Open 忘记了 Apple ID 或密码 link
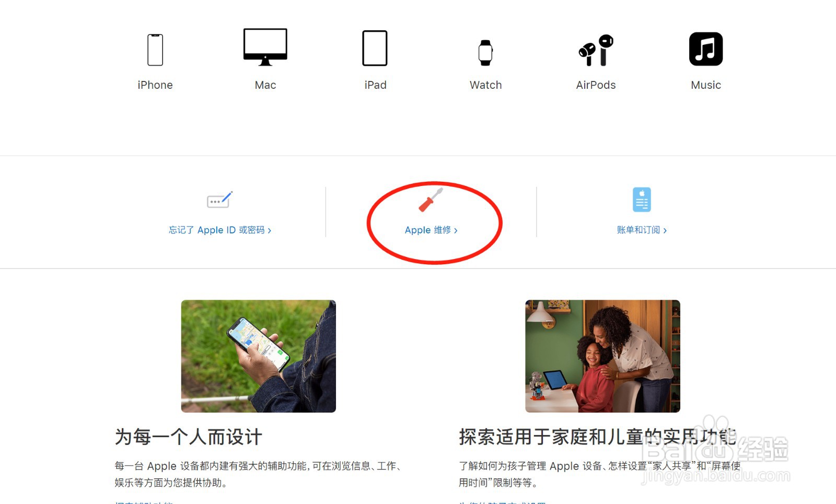 click(x=220, y=230)
